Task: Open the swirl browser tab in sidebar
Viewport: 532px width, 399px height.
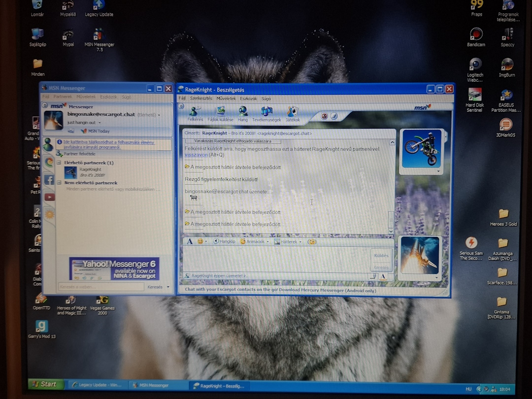Action: click(49, 162)
